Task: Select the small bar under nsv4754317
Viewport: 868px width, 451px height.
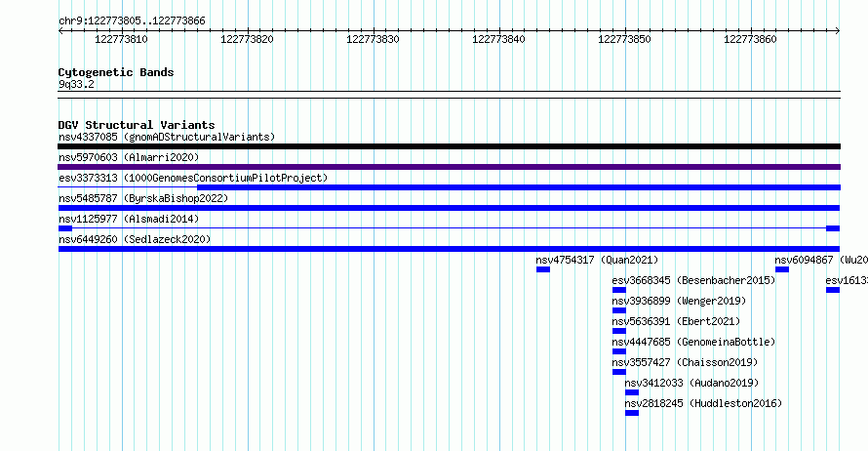Action: pos(543,269)
